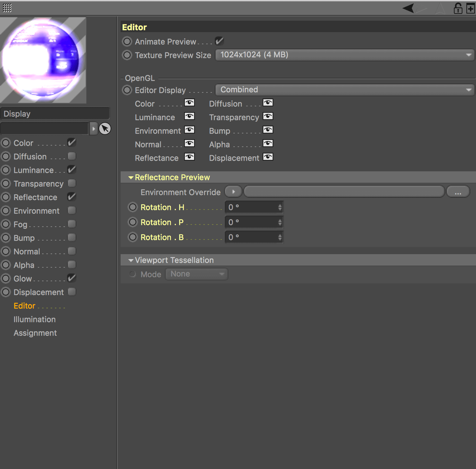
Task: Toggle the Color eye visibility icon
Action: coord(189,103)
